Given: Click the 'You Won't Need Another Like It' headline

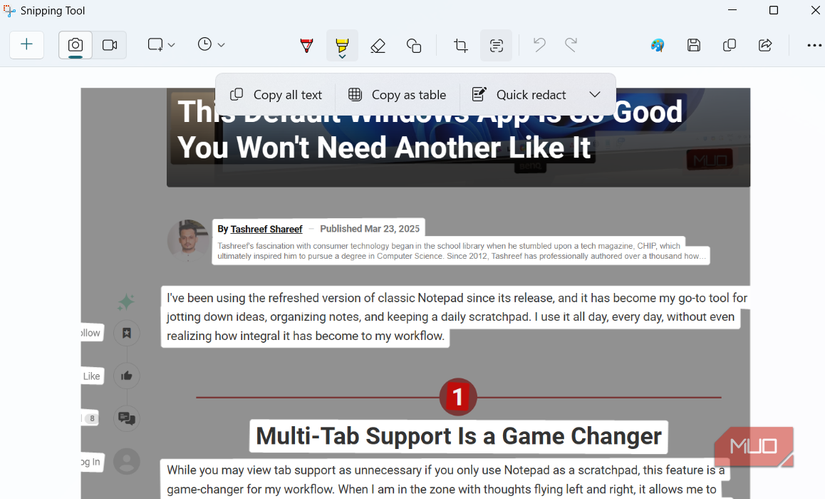Looking at the screenshot, I should coord(384,147).
